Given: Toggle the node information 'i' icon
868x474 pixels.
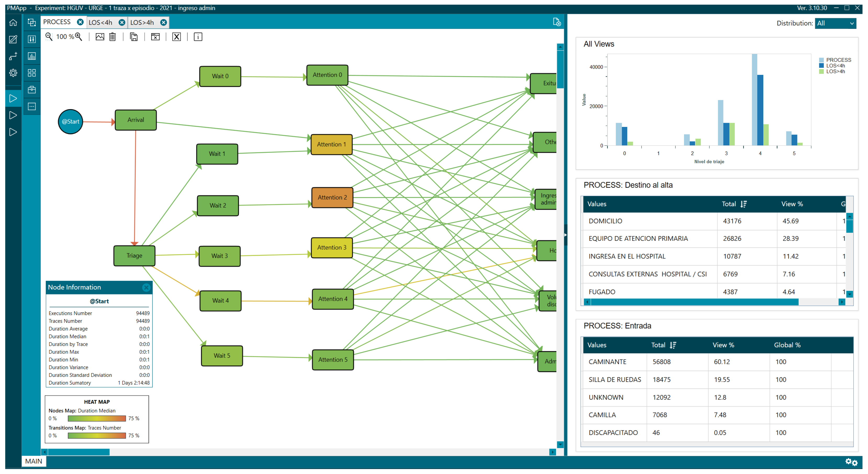Looking at the screenshot, I should tap(198, 37).
